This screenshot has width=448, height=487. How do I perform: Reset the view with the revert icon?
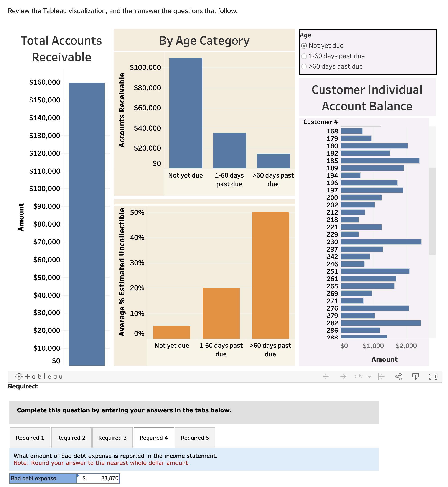381,376
